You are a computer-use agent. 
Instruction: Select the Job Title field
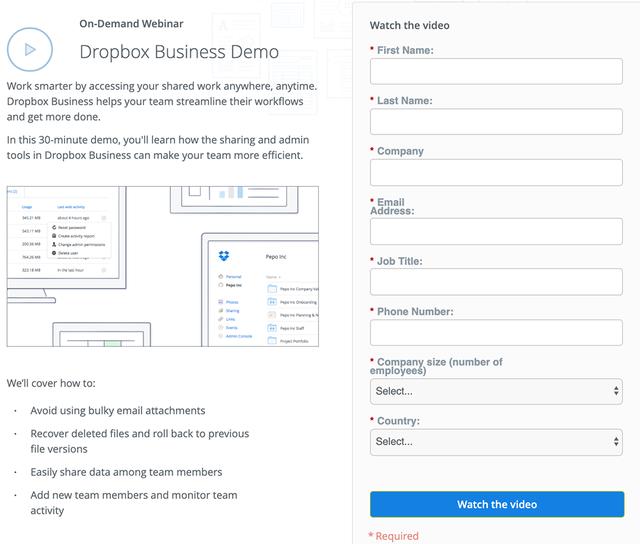pos(496,282)
